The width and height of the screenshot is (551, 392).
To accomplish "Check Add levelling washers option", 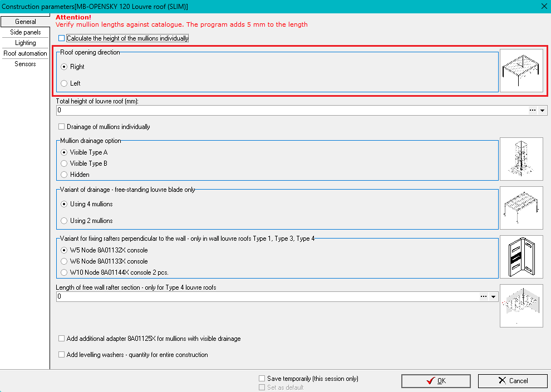I will [62, 355].
